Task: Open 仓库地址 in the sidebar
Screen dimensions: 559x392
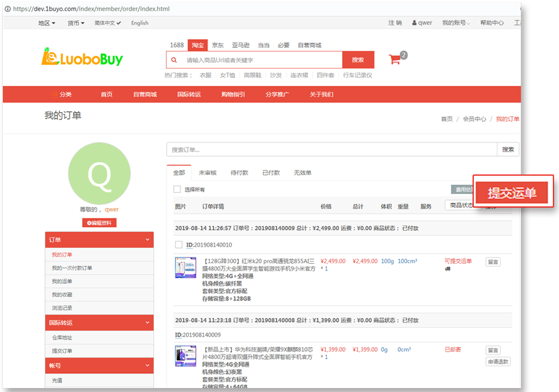Action: [x=62, y=337]
